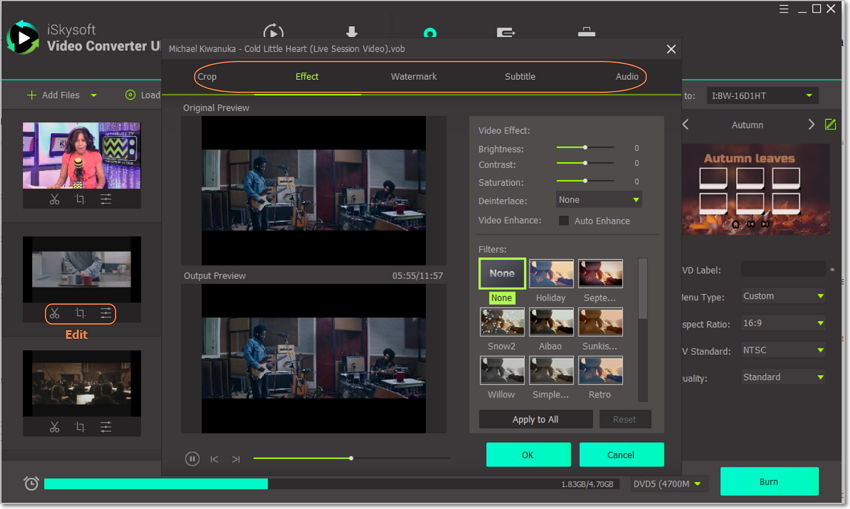The image size is (850, 509).
Task: Enable the Auto Enhance checkbox
Action: [564, 221]
